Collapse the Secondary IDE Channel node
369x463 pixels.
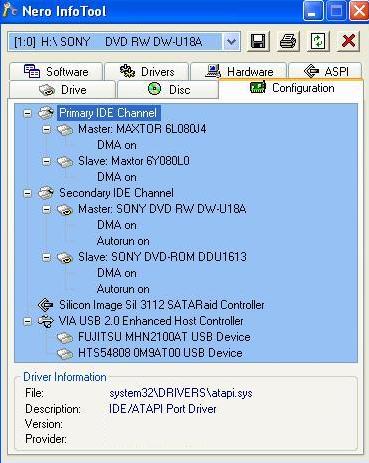pos(28,193)
